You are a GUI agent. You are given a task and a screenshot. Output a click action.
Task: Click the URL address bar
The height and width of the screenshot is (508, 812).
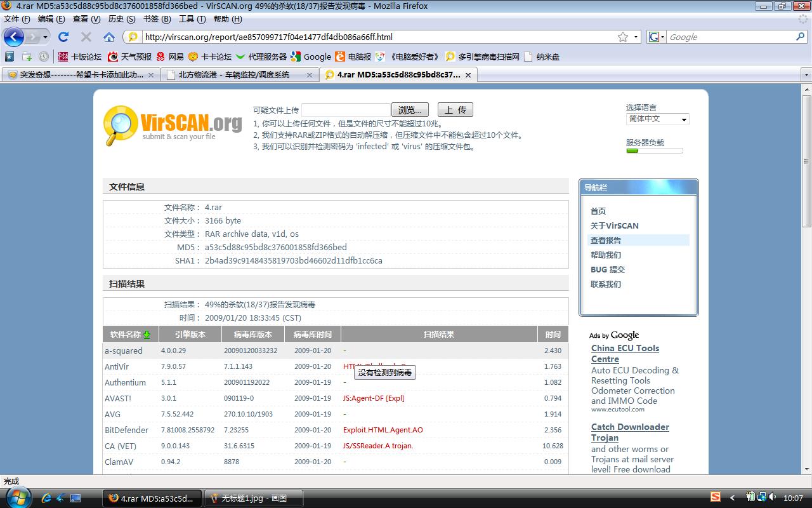click(x=379, y=37)
